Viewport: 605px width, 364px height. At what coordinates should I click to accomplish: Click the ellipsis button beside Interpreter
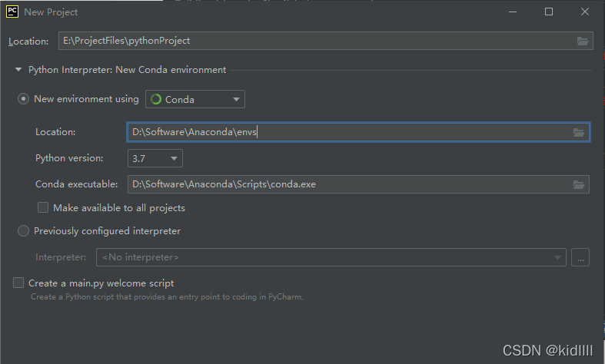tap(580, 257)
